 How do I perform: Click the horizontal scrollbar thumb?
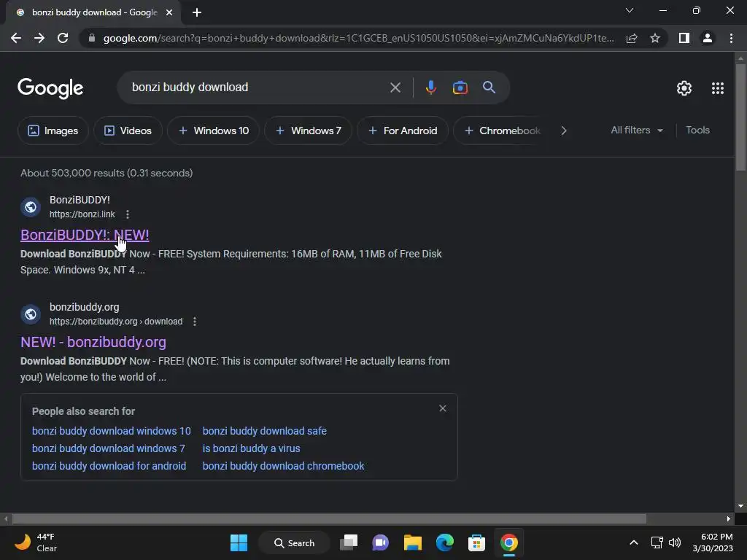pyautogui.click(x=329, y=518)
